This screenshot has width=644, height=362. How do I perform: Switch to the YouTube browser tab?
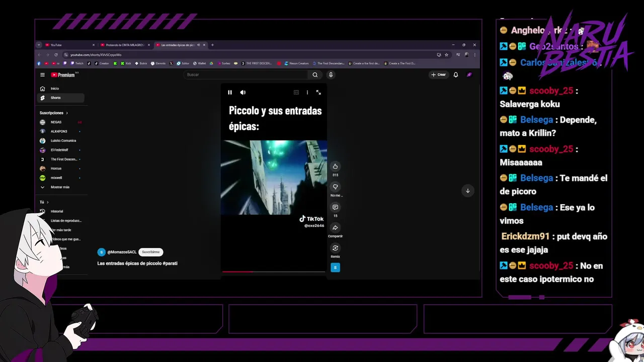[69, 45]
